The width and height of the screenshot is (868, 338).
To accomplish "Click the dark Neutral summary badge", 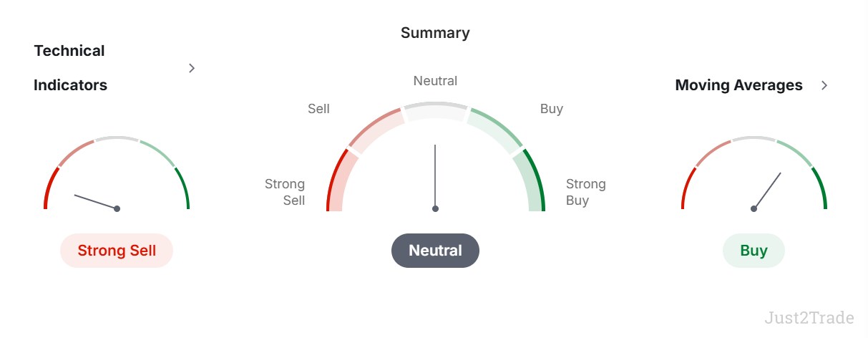I will click(435, 251).
